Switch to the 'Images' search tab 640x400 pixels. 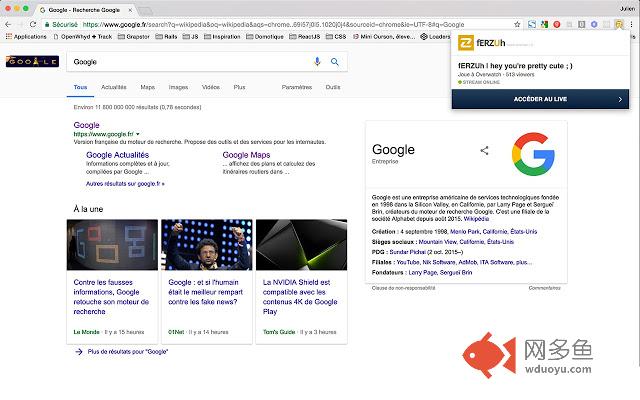point(178,87)
